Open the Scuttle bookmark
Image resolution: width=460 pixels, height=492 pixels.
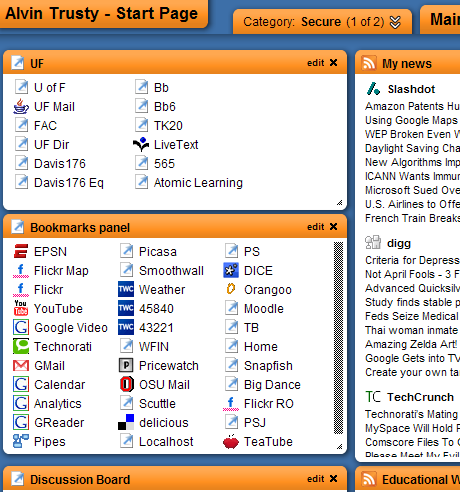click(157, 404)
